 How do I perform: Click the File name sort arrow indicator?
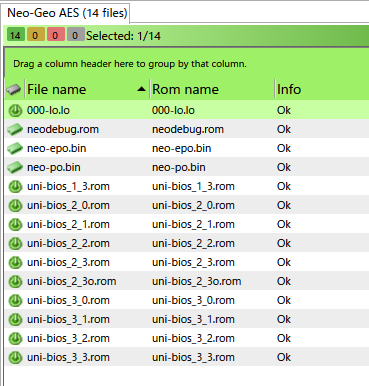[x=142, y=89]
